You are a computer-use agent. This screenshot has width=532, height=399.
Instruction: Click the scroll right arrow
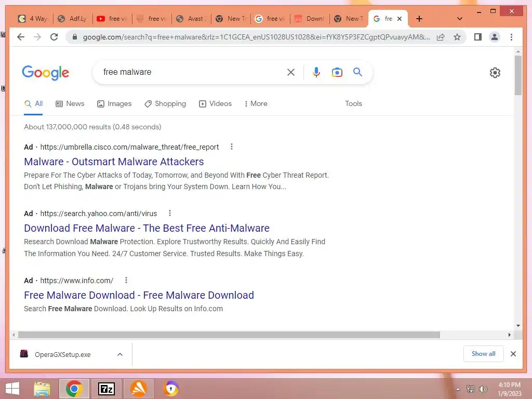509,335
